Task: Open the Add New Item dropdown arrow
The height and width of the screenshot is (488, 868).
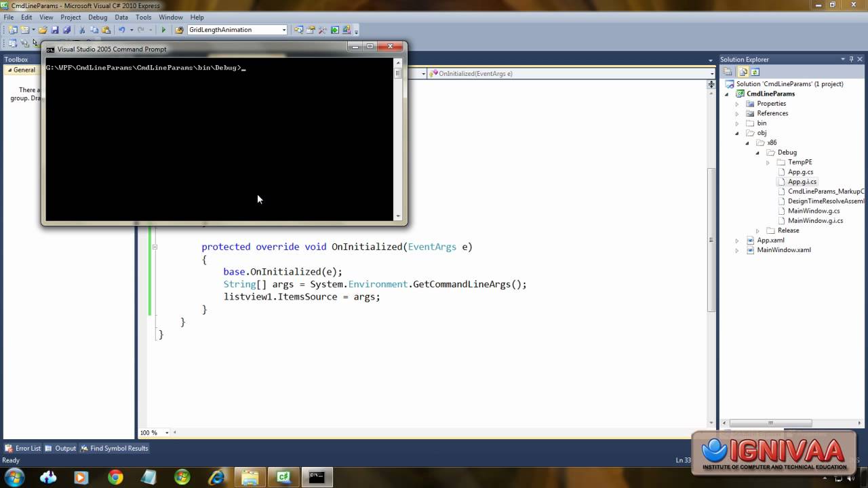Action: [33, 30]
